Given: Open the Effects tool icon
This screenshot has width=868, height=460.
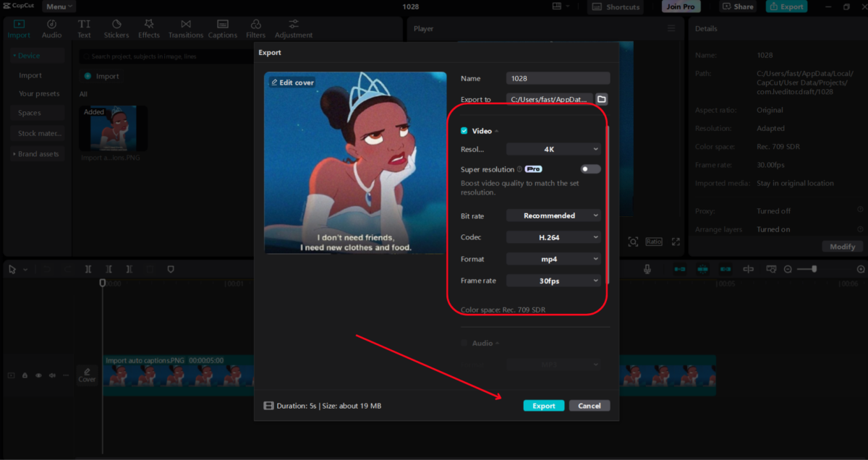Looking at the screenshot, I should click(149, 25).
